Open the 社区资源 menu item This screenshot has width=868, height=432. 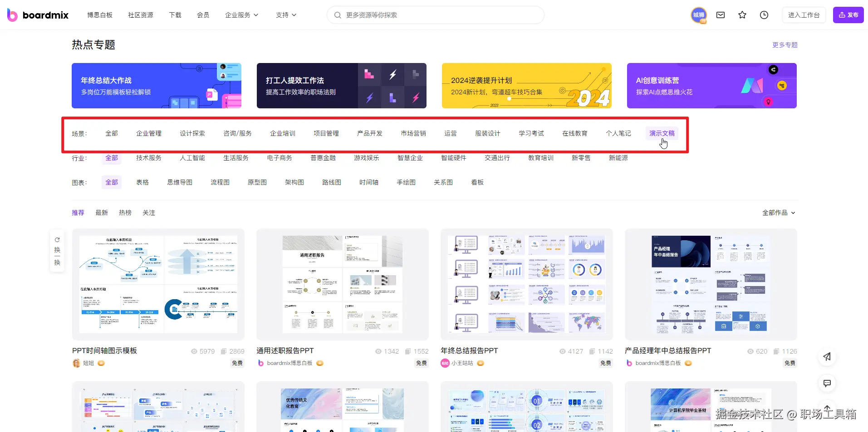pos(140,15)
